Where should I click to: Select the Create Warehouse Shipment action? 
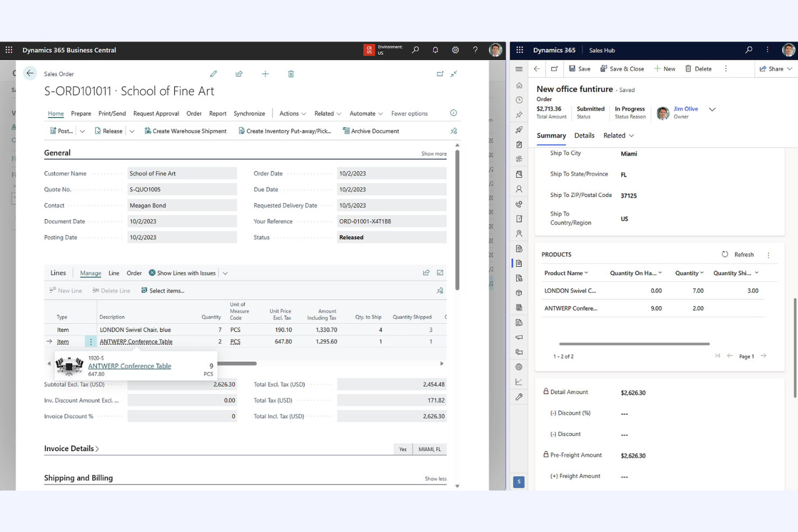pyautogui.click(x=185, y=130)
